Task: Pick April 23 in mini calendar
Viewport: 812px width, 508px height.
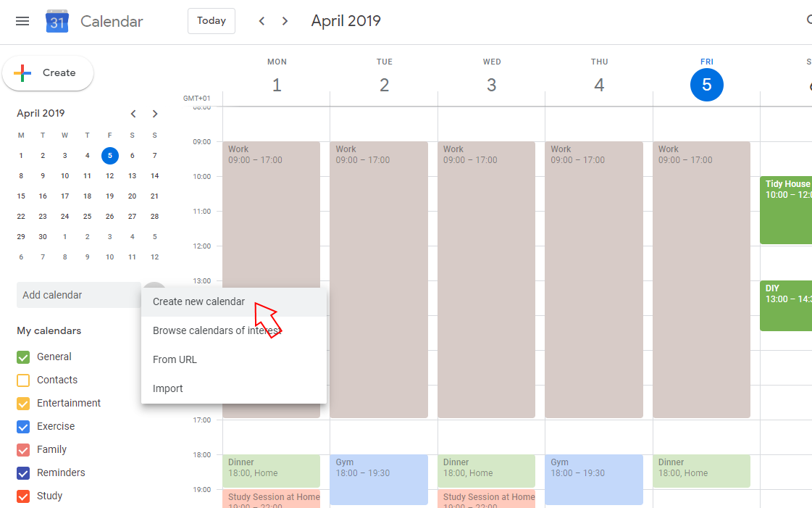Action: click(43, 217)
